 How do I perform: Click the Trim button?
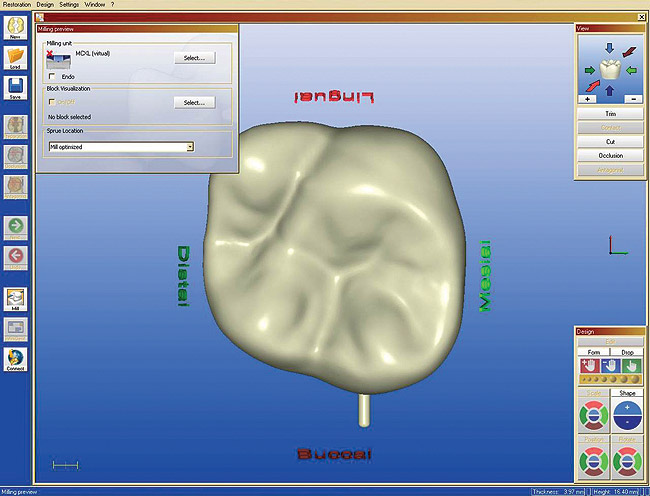point(610,114)
